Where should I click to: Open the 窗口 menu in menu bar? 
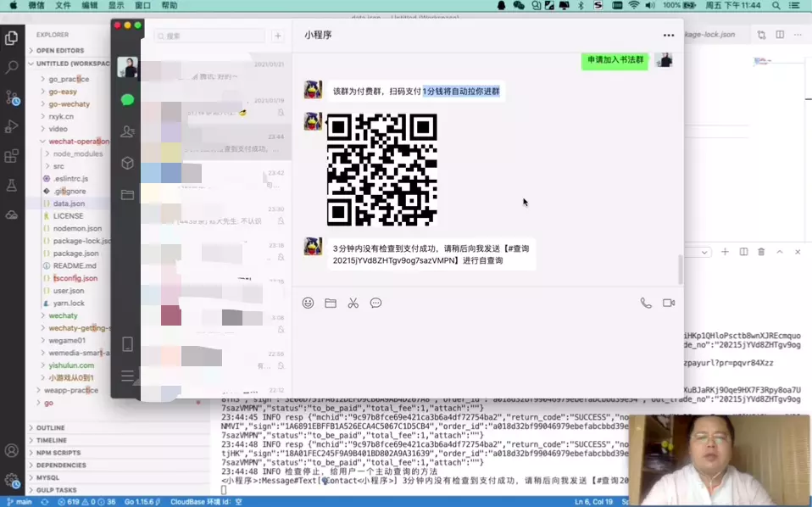coord(142,5)
